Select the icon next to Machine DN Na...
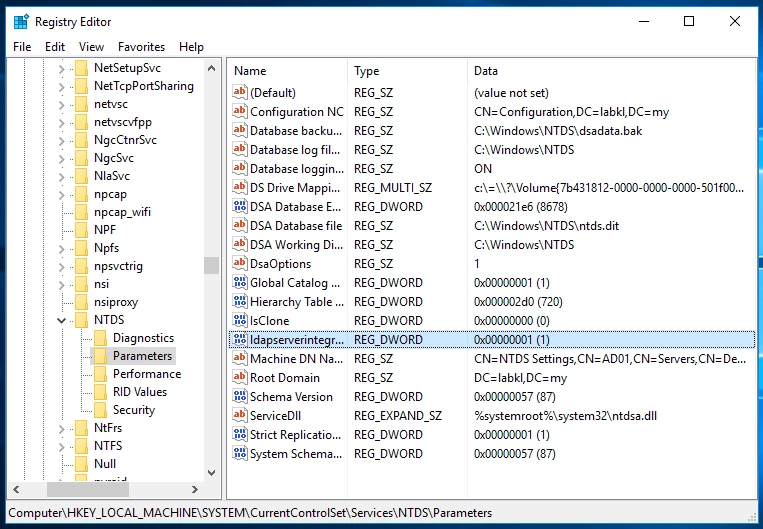The height and width of the screenshot is (529, 763). 240,358
